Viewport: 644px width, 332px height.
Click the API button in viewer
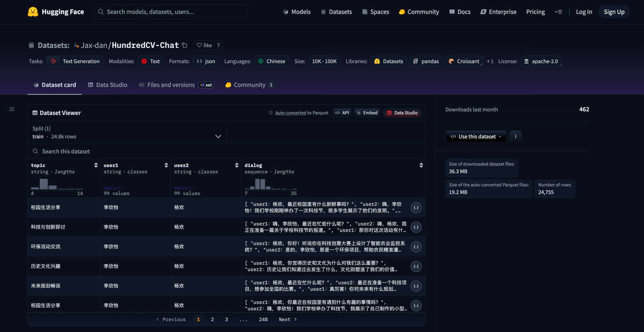pos(342,113)
